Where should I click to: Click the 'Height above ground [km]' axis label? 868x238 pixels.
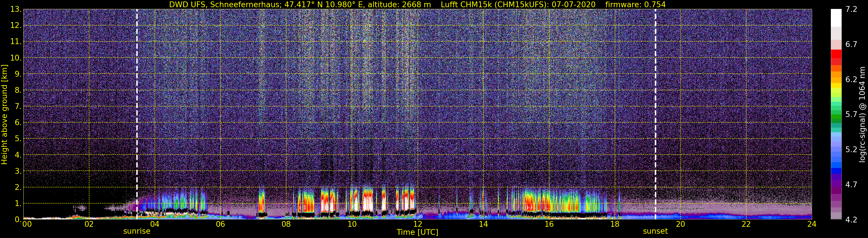[4, 114]
